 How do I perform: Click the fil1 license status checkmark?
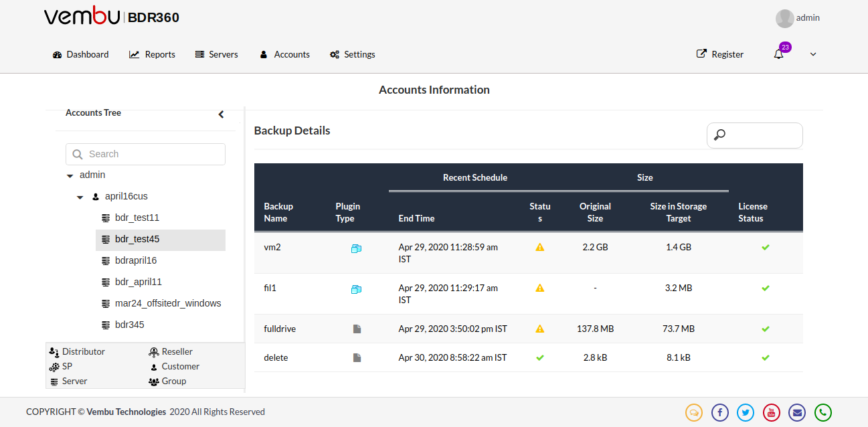point(766,288)
